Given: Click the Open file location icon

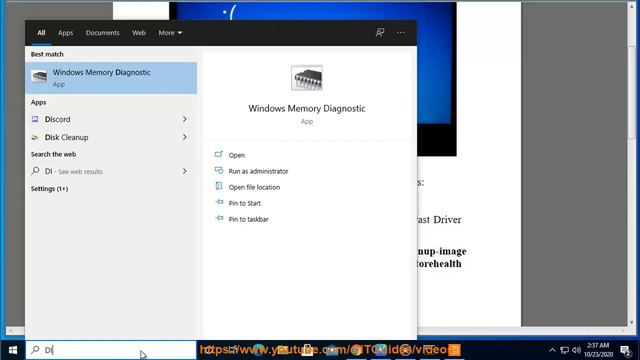Looking at the screenshot, I should 219,187.
